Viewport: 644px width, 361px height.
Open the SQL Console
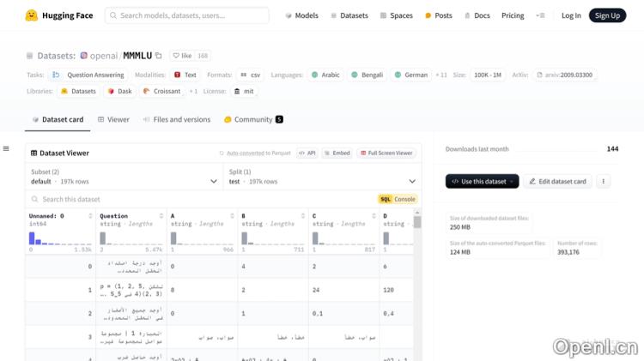(x=398, y=199)
